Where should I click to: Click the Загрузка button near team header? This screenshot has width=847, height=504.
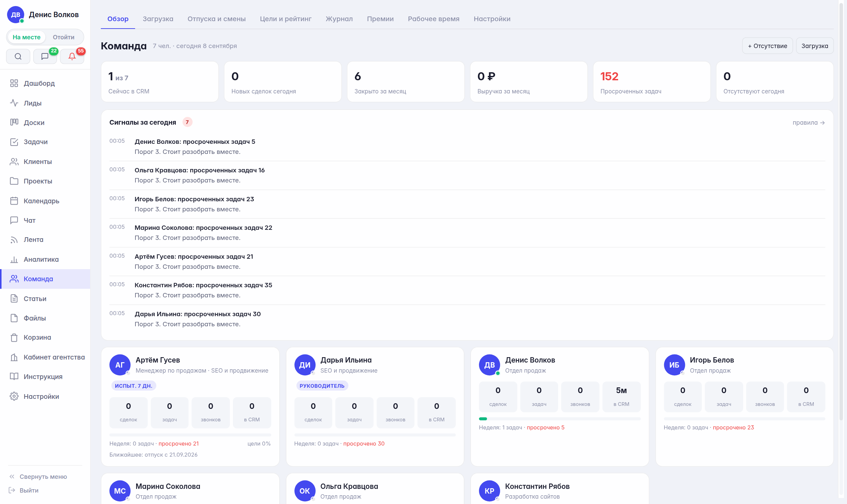tap(814, 46)
